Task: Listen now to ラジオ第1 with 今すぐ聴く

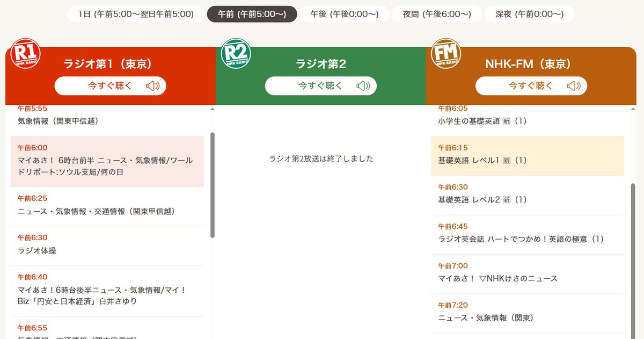Action: (x=111, y=85)
